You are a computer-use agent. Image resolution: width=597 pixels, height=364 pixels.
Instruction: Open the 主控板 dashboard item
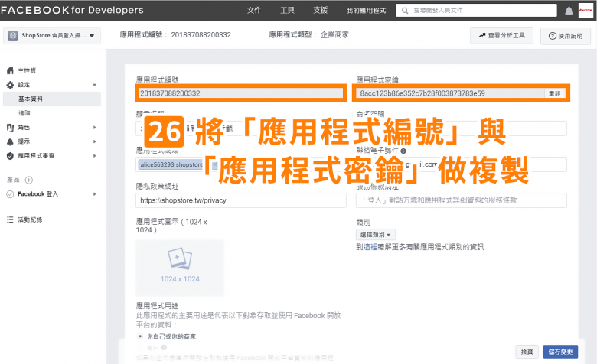(x=27, y=71)
